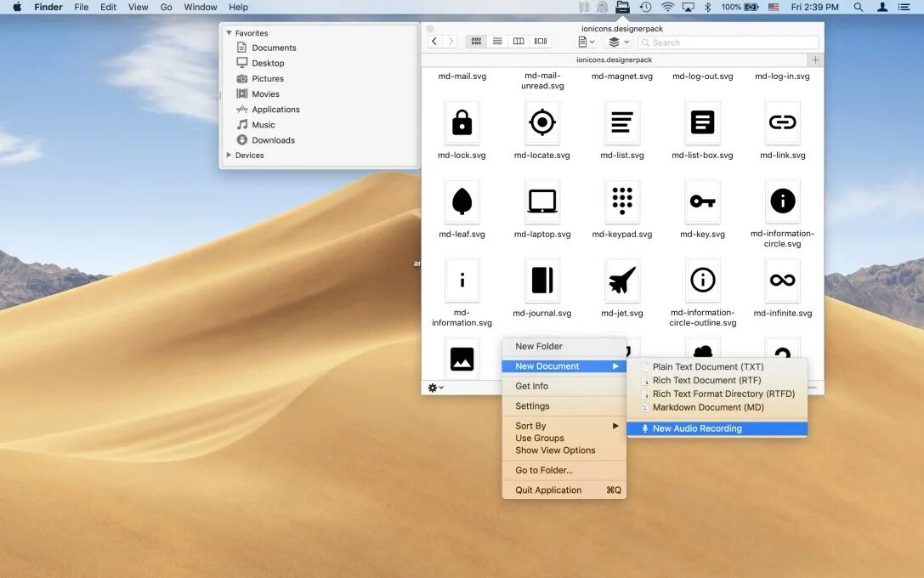924x578 pixels.
Task: Open the Go menu in menu bar
Action: click(166, 7)
